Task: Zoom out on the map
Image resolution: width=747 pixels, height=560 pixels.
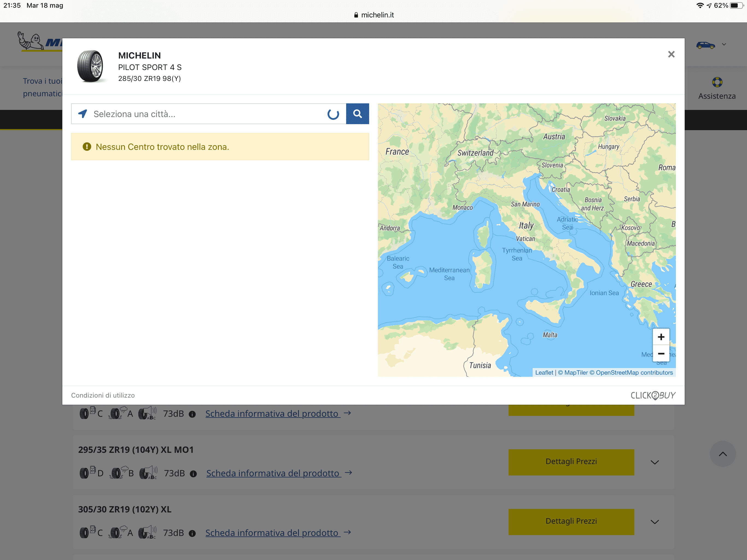Action: point(661,354)
